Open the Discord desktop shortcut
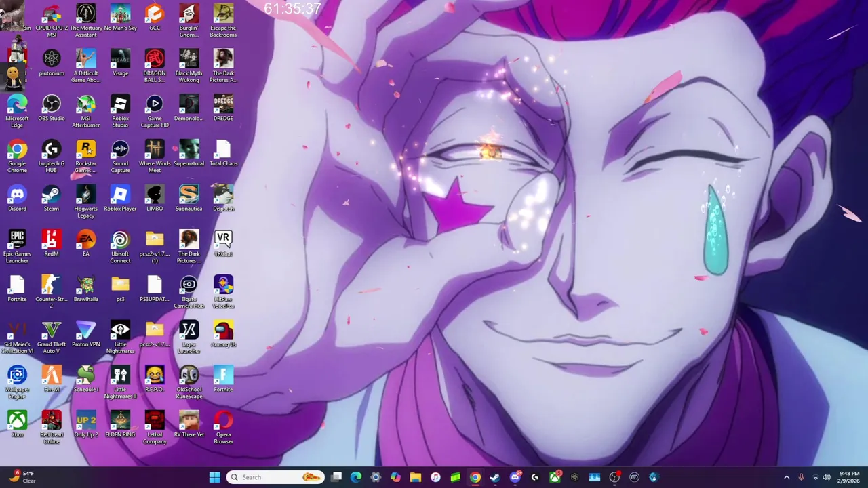Viewport: 868px width, 488px height. [x=17, y=199]
